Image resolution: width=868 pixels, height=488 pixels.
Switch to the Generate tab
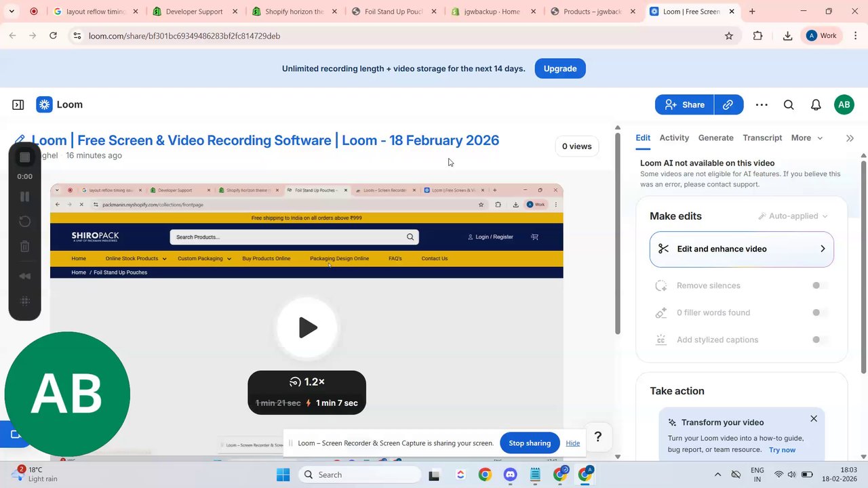(x=715, y=138)
